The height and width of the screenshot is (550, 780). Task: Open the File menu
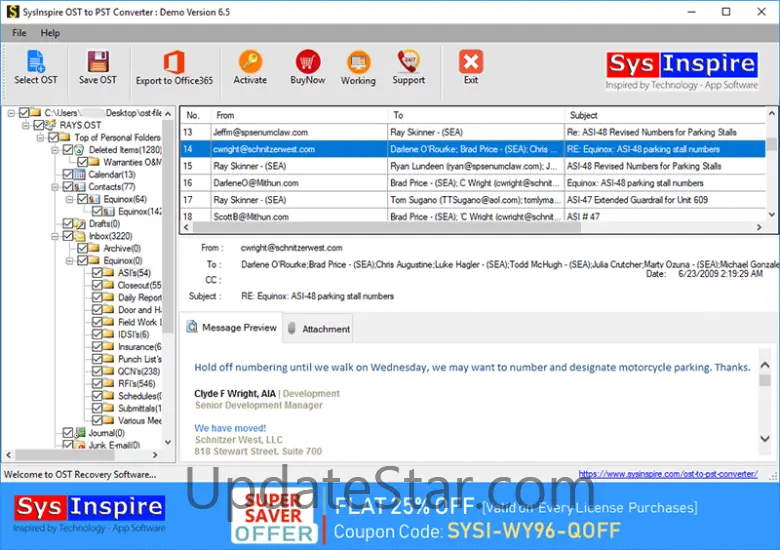pos(19,33)
